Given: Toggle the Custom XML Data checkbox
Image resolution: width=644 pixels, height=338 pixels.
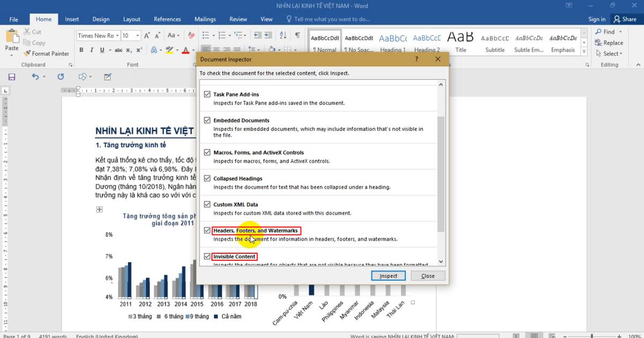Looking at the screenshot, I should 207,204.
